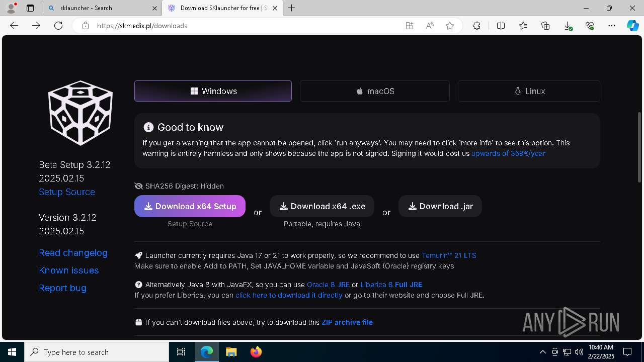
Task: Open the Favorites list icon
Action: [x=523, y=26]
